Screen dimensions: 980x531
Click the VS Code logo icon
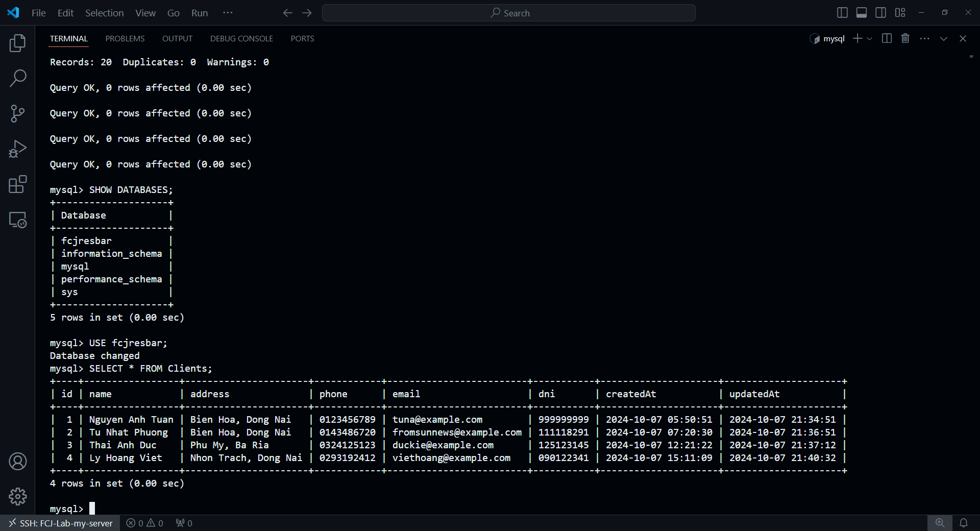coord(13,13)
